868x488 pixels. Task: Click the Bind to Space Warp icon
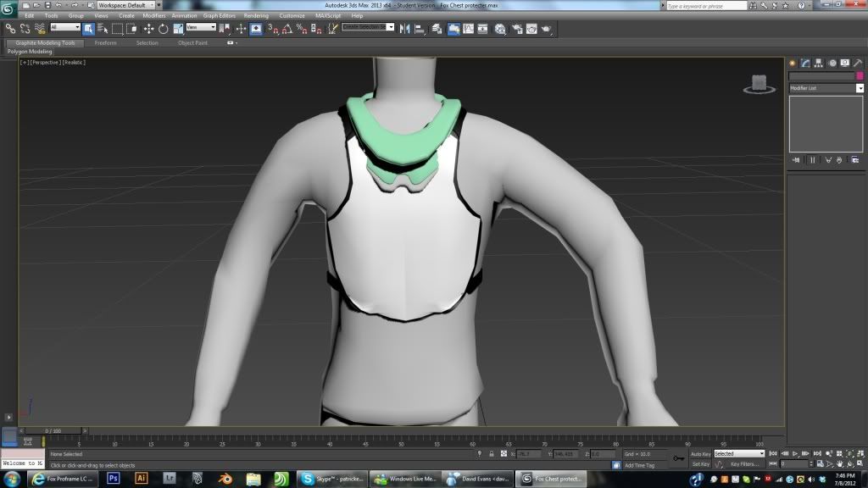tap(40, 29)
